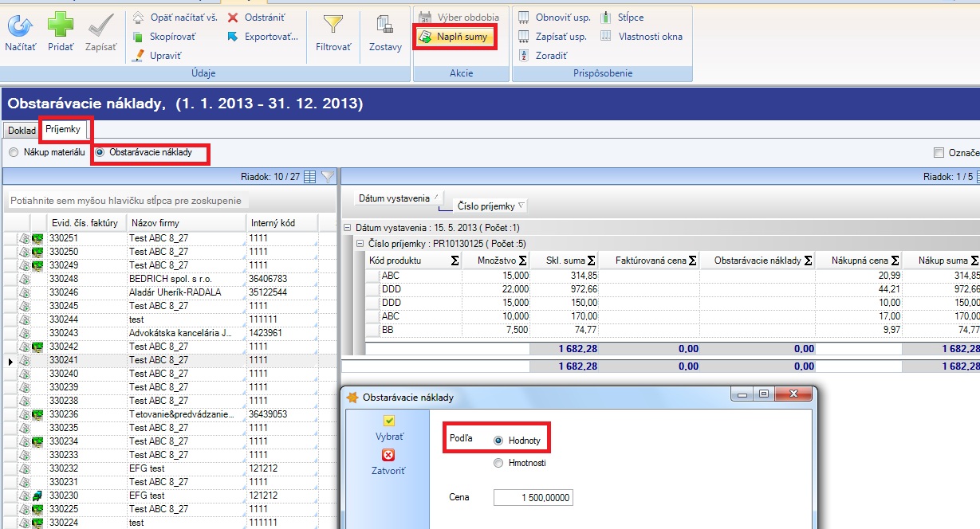Sort by Evid. čís. faktúry column header

86,223
